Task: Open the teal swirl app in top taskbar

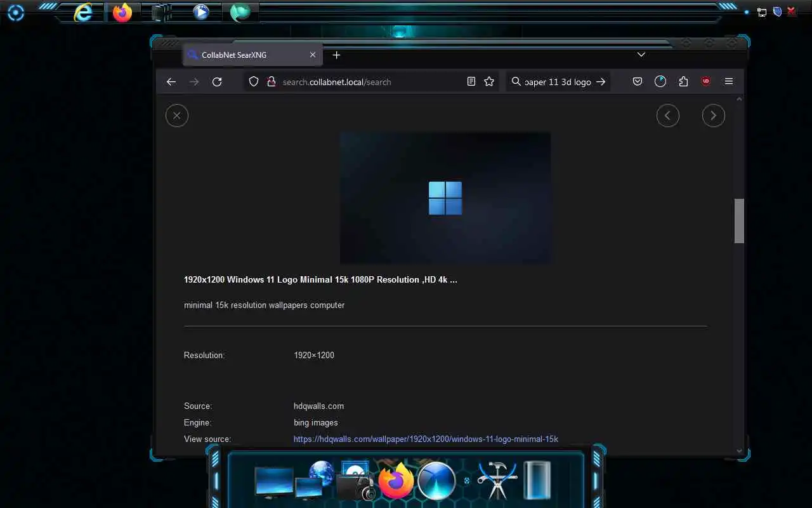Action: pyautogui.click(x=240, y=12)
